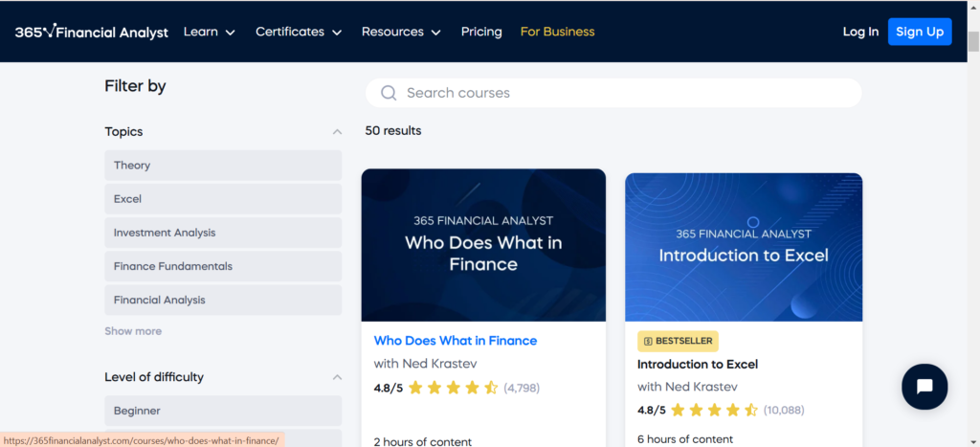Click the search magnifier icon

pyautogui.click(x=389, y=93)
